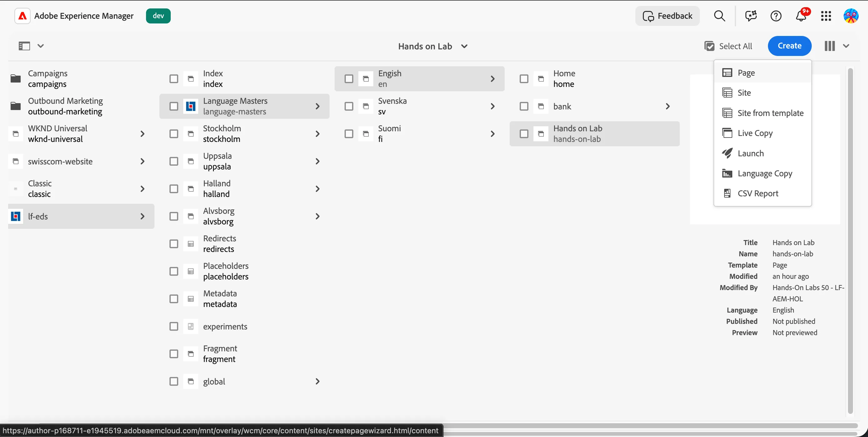Image resolution: width=868 pixels, height=437 pixels.
Task: Click the Language Masters thumbnail icon
Action: click(191, 107)
